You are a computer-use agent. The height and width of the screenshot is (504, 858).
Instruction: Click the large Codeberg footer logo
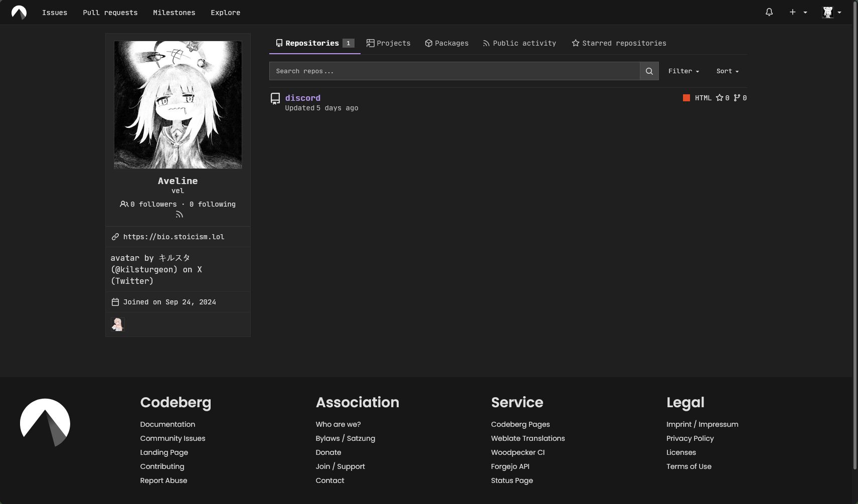click(x=45, y=422)
